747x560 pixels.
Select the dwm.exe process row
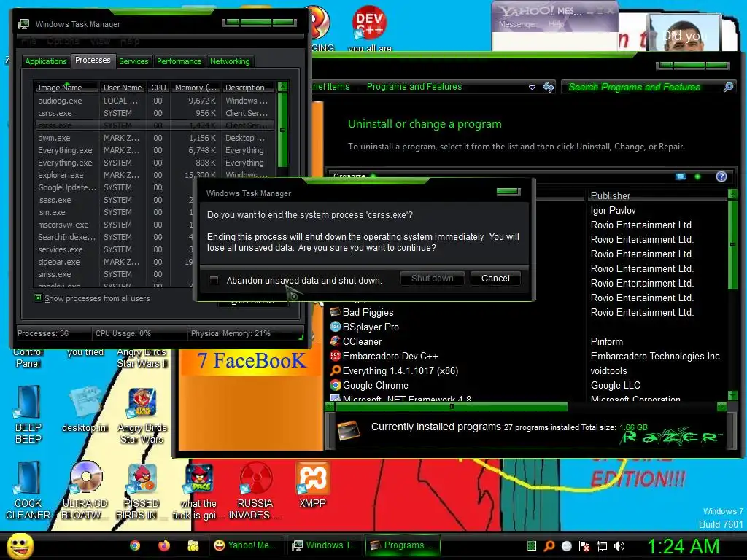tap(155, 138)
